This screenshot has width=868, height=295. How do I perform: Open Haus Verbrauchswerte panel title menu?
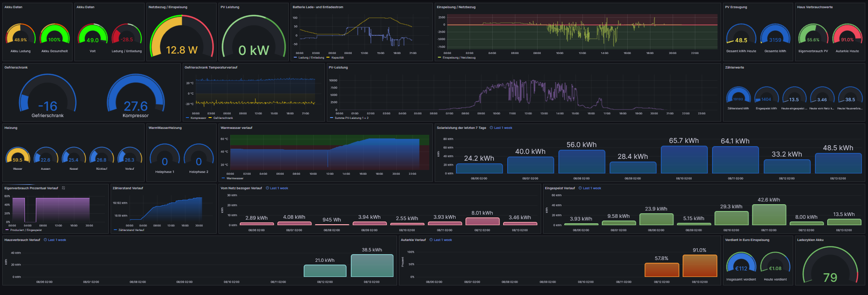(x=815, y=7)
